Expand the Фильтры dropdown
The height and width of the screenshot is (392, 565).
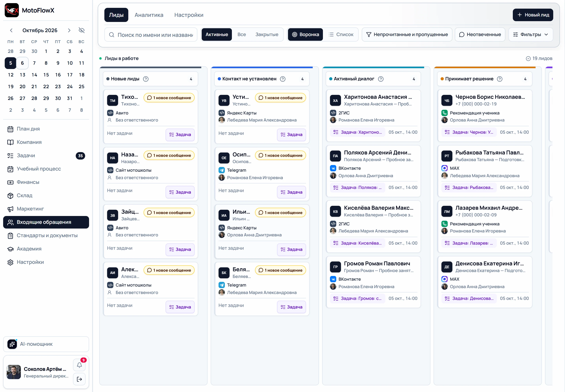click(x=531, y=34)
